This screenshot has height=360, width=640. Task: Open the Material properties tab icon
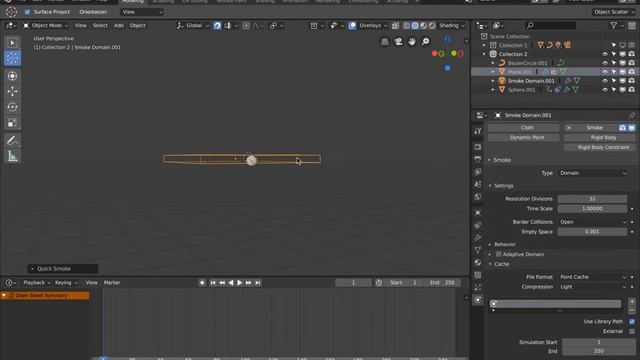coord(478,262)
